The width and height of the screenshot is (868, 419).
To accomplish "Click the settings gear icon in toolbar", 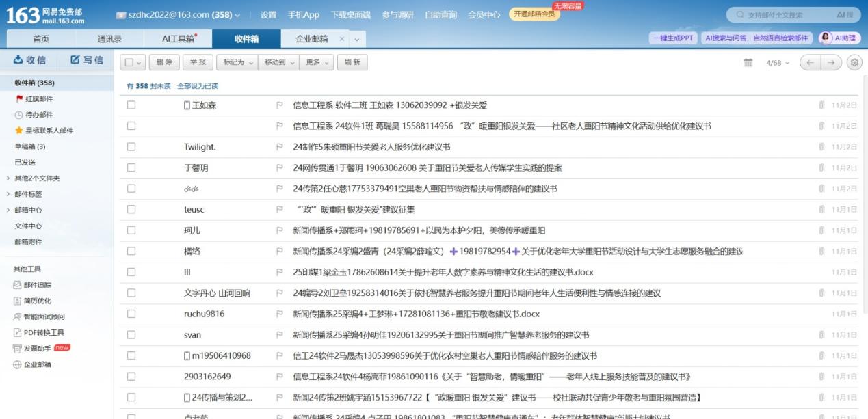I will click(854, 62).
